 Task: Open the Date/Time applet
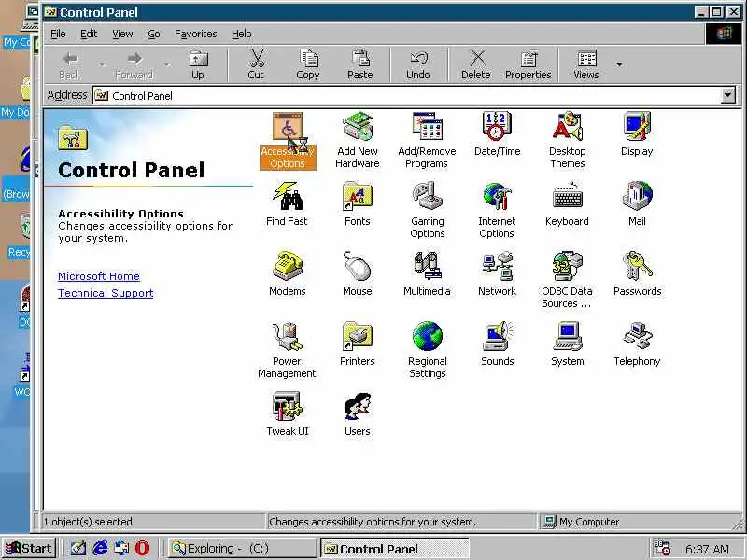[497, 134]
